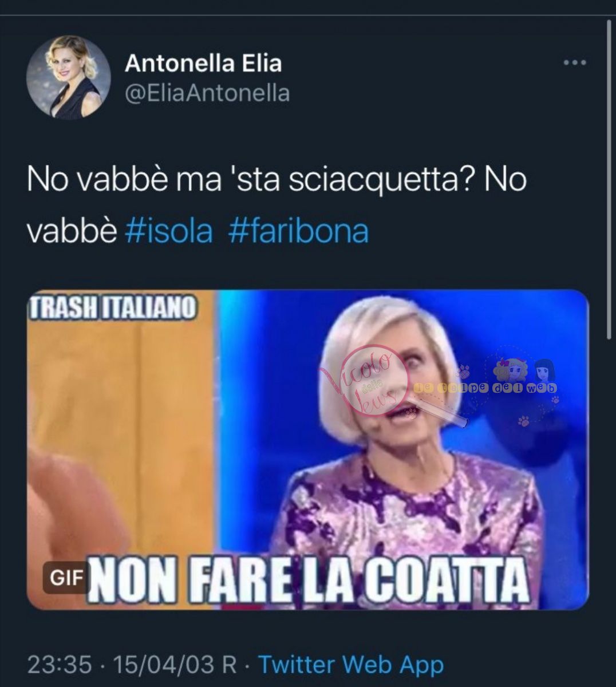Image resolution: width=616 pixels, height=687 pixels.
Task: Click the GIF badge on the media
Action: pos(66,578)
